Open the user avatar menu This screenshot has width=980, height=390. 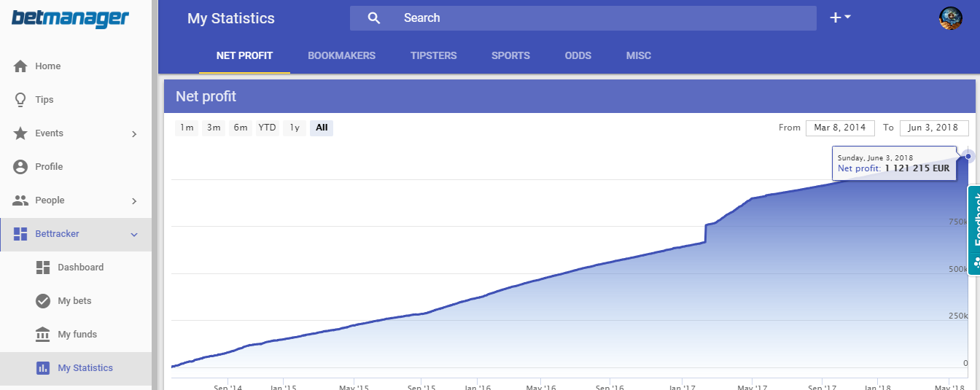click(x=951, y=18)
